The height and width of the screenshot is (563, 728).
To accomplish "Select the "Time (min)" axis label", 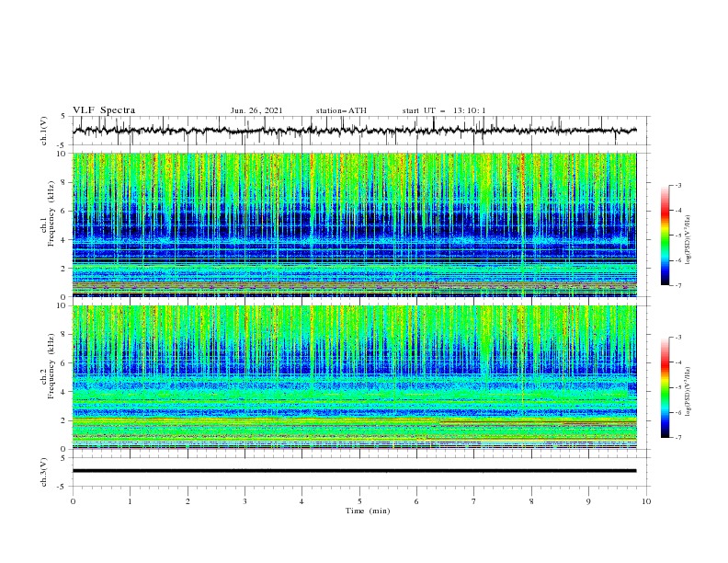I will pos(368,511).
